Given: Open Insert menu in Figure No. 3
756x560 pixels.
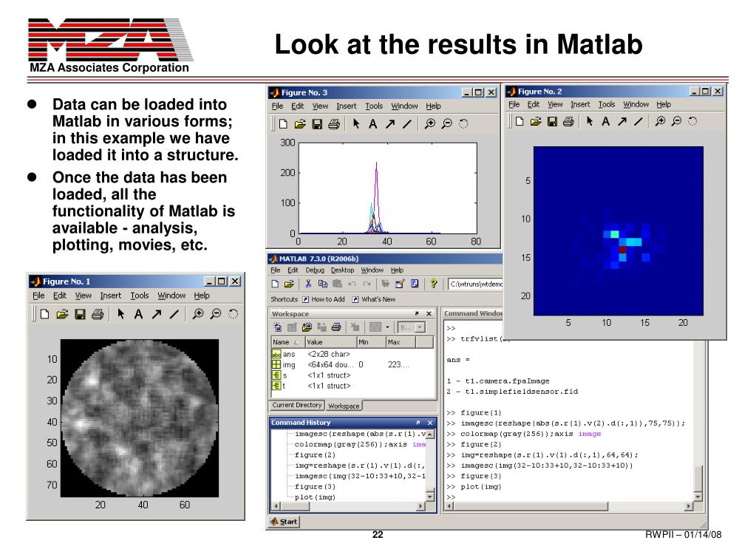Looking at the screenshot, I should pyautogui.click(x=346, y=106).
